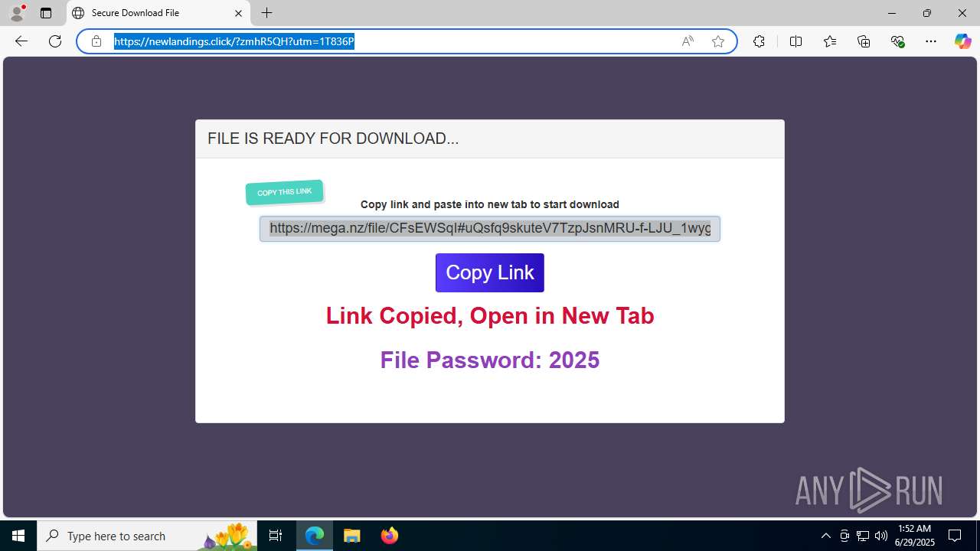Click the address bar URL
The height and width of the screenshot is (551, 980).
pyautogui.click(x=234, y=41)
